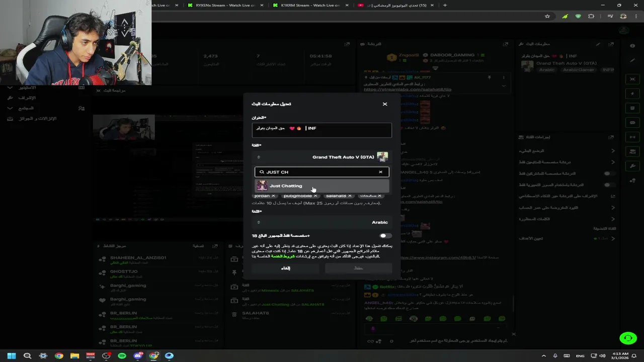Viewport: 644px width, 362px height.
Task: Click the lightning bolt icon in right sidebar
Action: tap(632, 94)
